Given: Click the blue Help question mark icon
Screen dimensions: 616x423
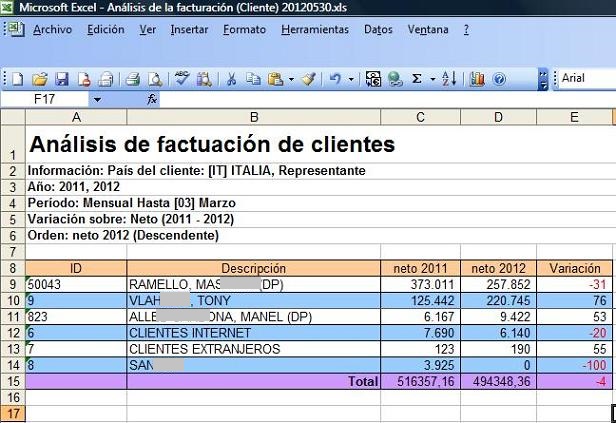Looking at the screenshot, I should [502, 78].
